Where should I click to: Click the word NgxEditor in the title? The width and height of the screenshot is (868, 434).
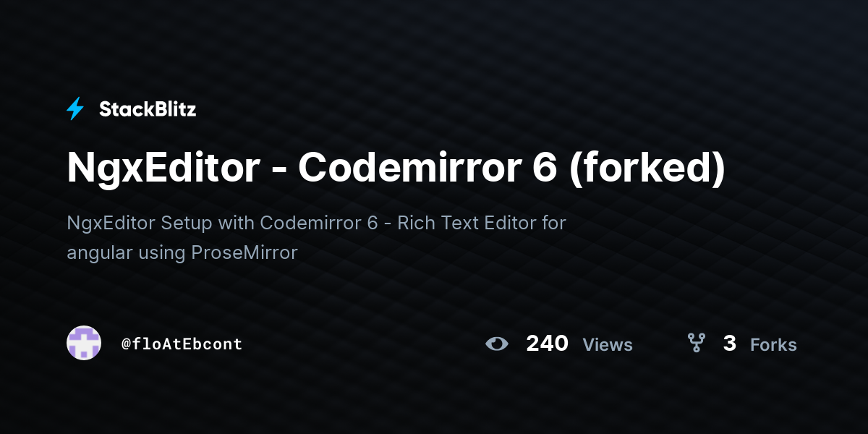click(x=163, y=169)
